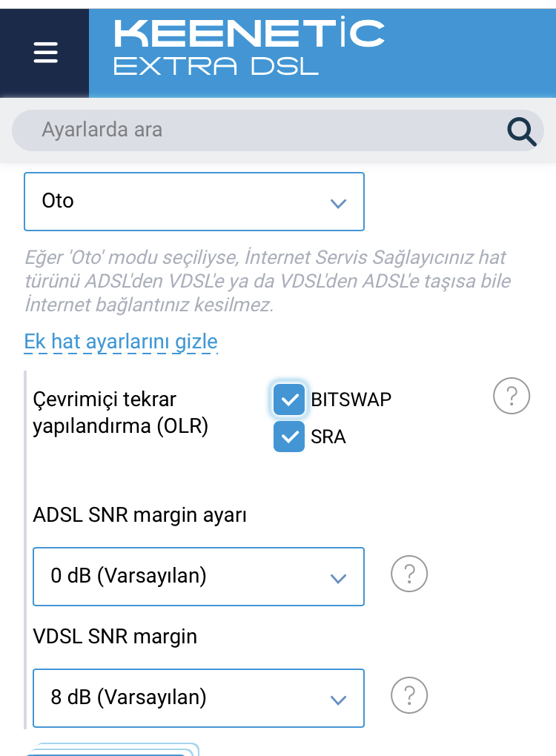Image resolution: width=556 pixels, height=756 pixels.
Task: Click the chevron in the ADSL SNR dropdown
Action: pyautogui.click(x=338, y=579)
